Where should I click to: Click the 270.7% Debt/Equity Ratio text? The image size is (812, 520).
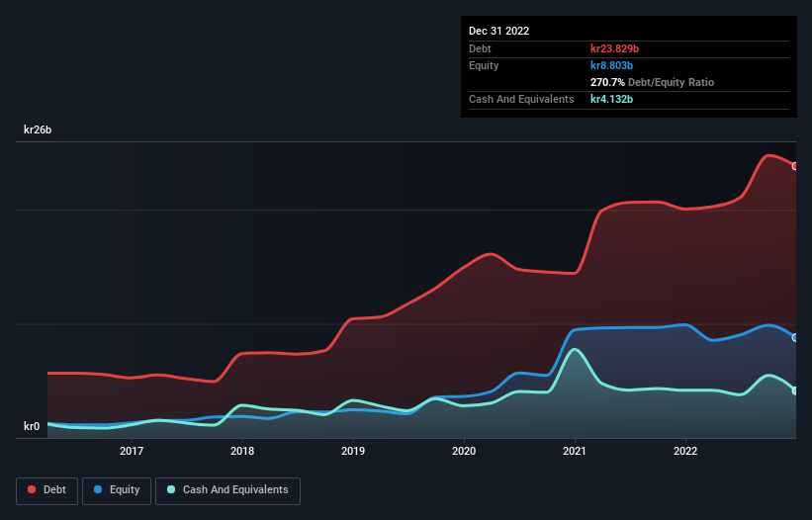[652, 82]
